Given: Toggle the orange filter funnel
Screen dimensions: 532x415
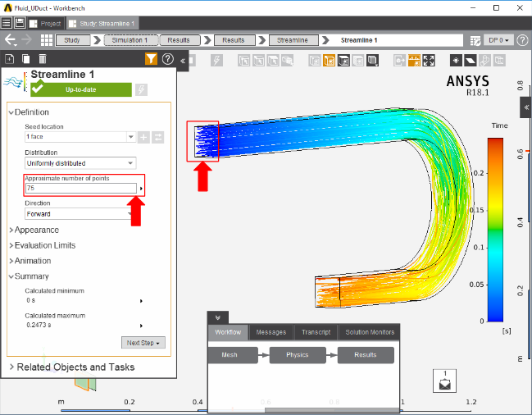Looking at the screenshot, I should tap(151, 59).
